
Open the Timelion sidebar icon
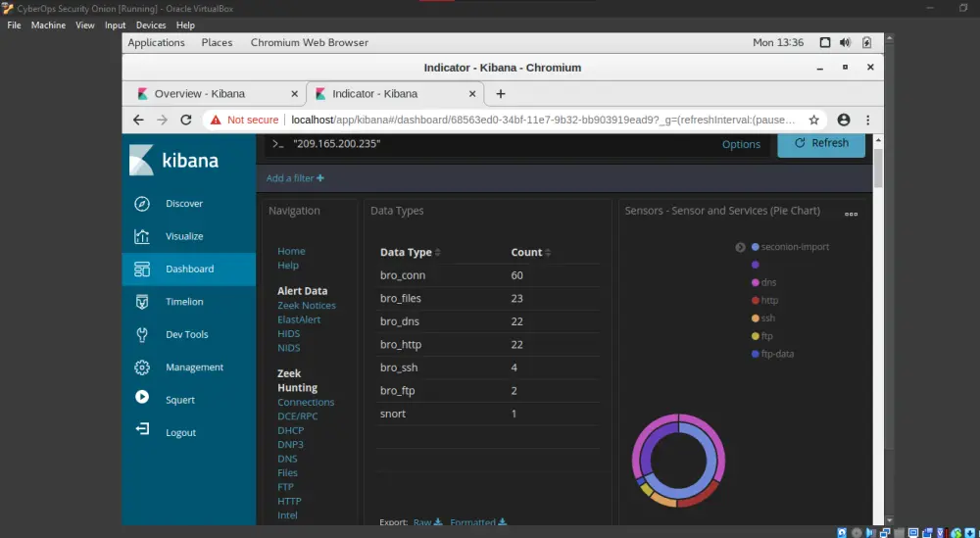[x=142, y=302]
